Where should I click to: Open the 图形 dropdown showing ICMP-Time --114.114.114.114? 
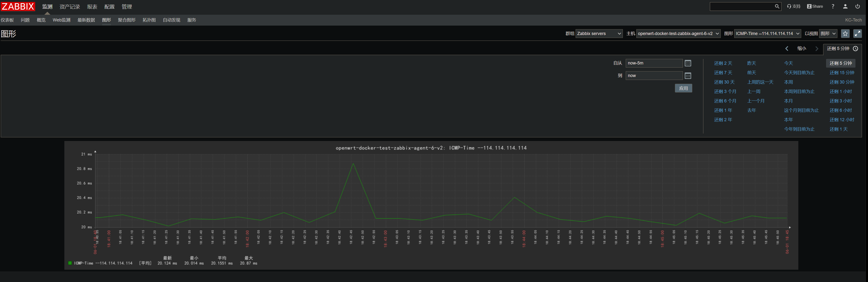coord(767,33)
